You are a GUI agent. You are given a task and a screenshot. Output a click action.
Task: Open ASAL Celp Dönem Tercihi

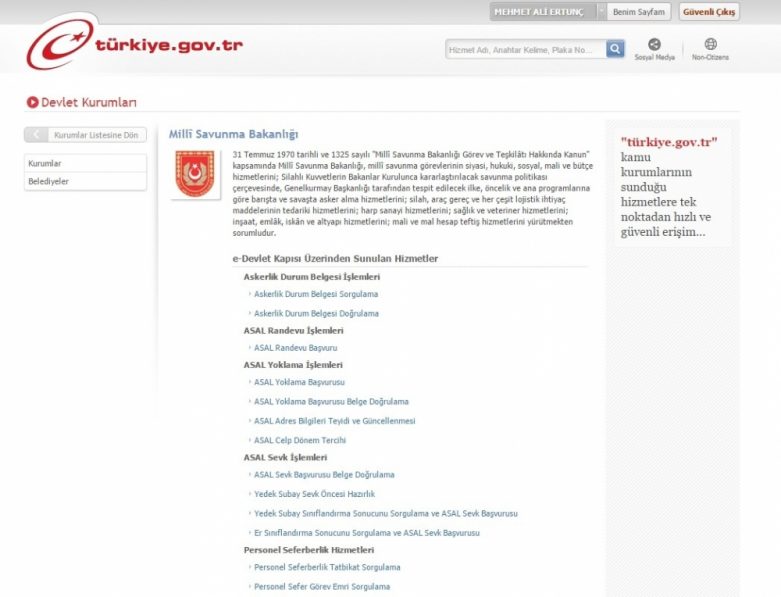click(x=300, y=440)
